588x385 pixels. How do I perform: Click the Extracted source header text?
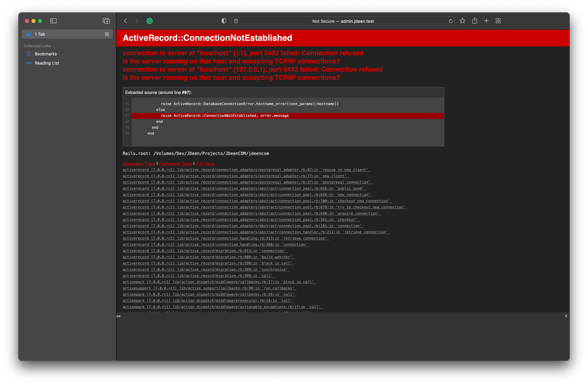(158, 93)
